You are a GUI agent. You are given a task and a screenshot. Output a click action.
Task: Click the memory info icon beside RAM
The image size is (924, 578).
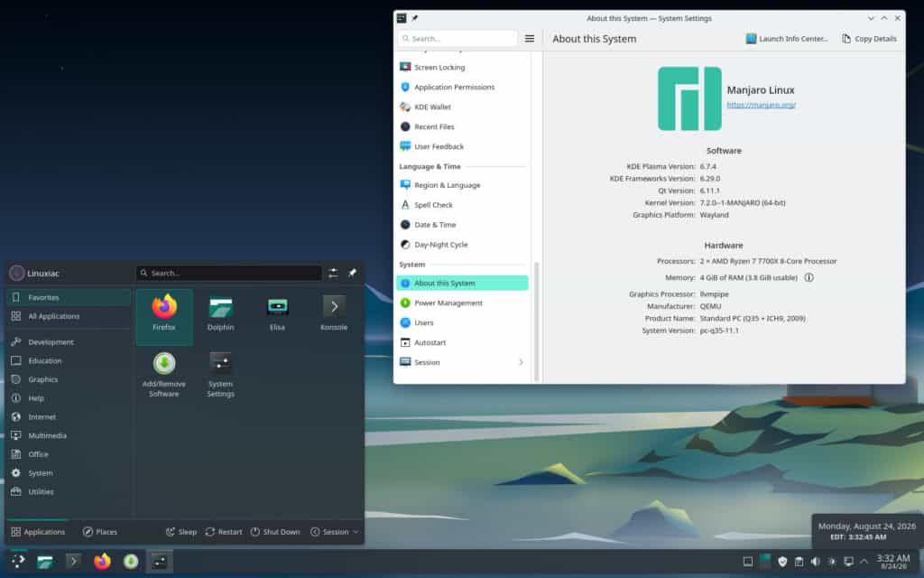(x=809, y=277)
